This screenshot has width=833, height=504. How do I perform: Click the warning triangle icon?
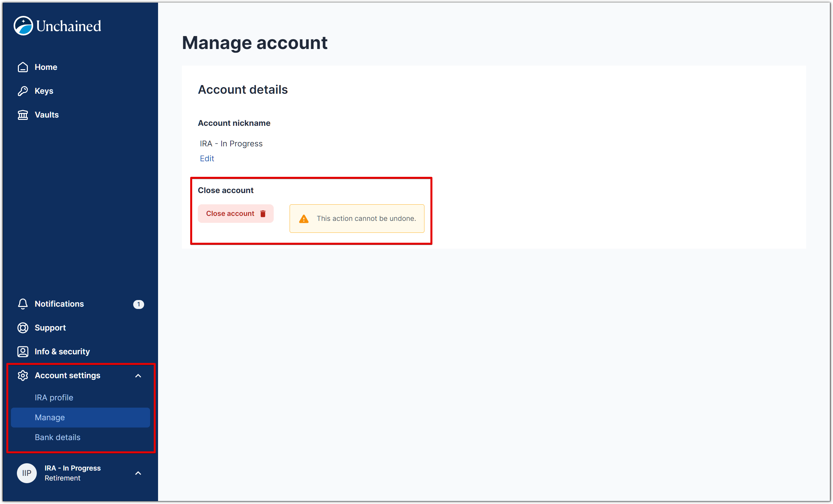click(304, 219)
